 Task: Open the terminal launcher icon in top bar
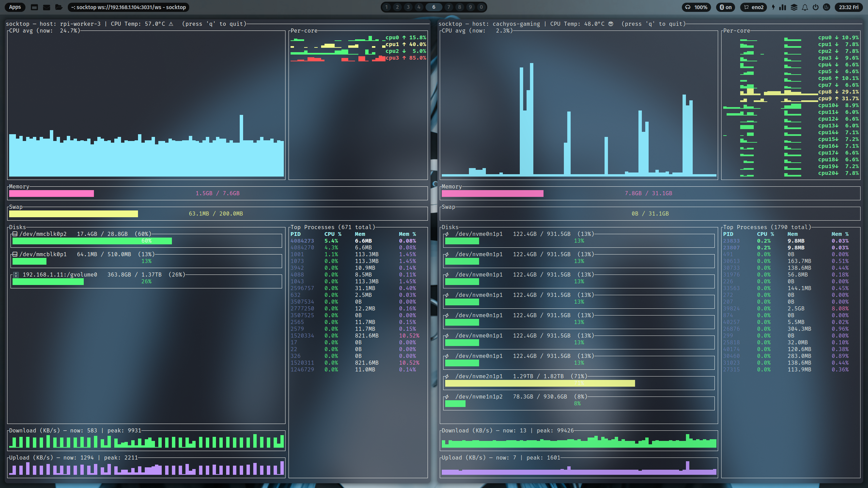tap(34, 7)
